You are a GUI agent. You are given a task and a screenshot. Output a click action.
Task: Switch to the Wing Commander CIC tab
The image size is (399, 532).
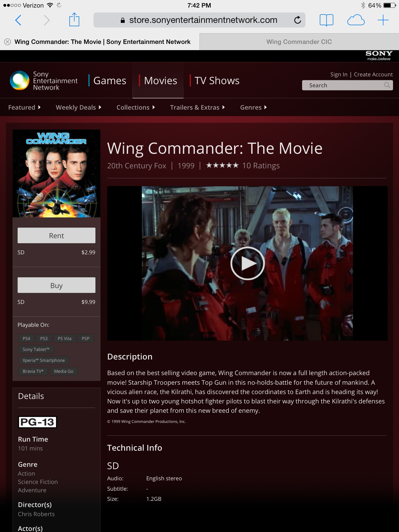click(x=299, y=42)
